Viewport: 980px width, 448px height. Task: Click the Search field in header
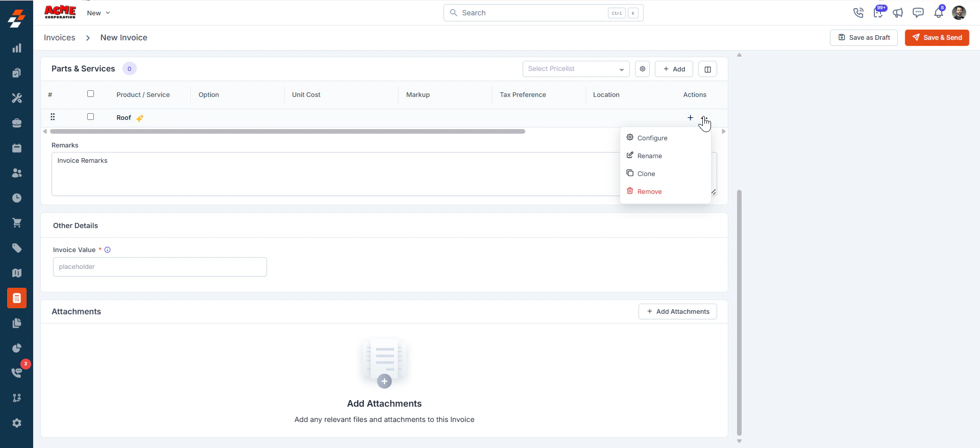point(544,13)
